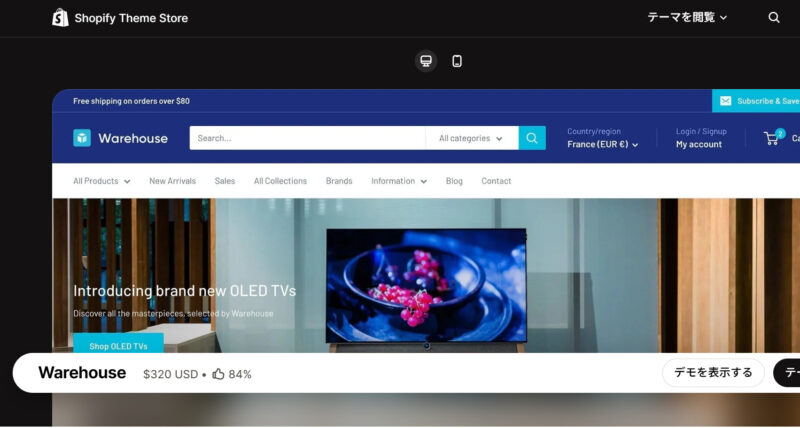Switch to desktop preview mode

pyautogui.click(x=426, y=61)
